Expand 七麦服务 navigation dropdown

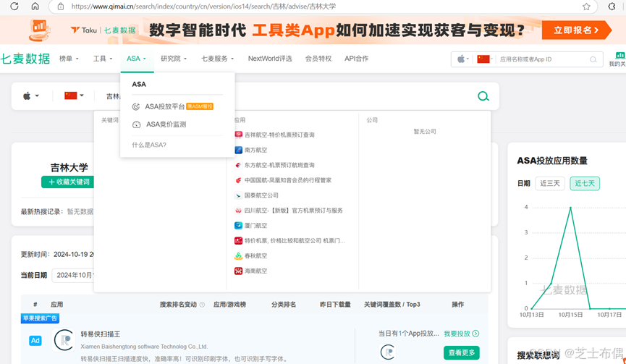tap(217, 59)
